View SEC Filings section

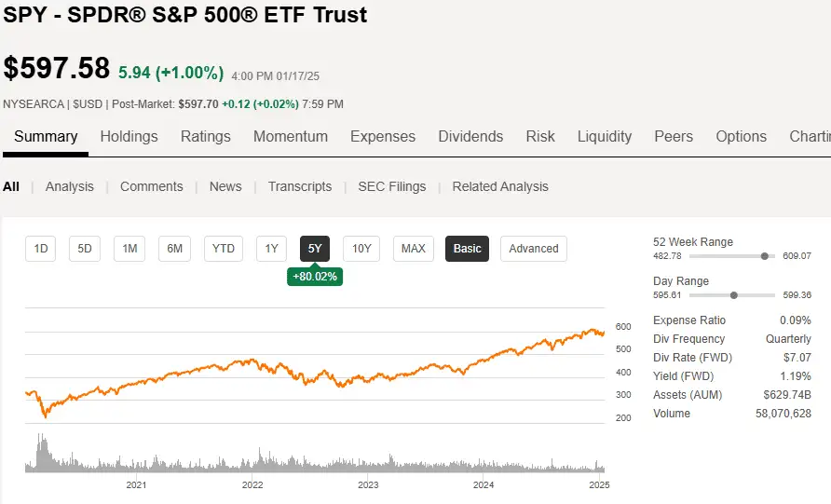pos(391,186)
